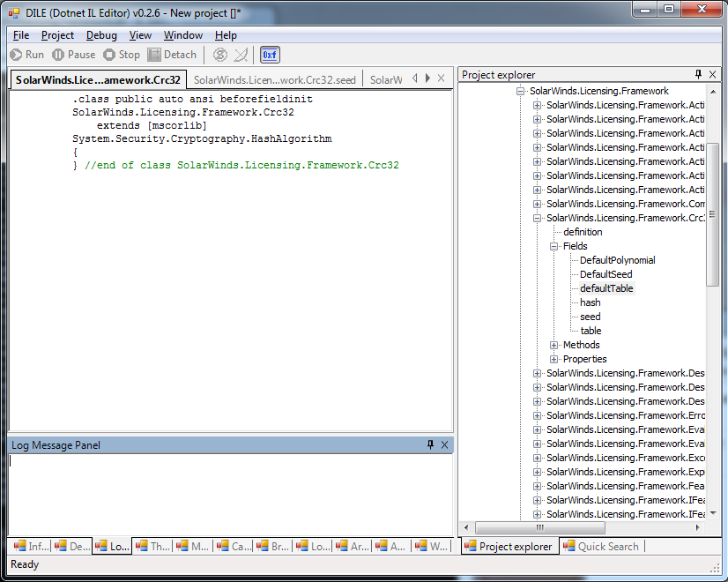Select the SolarWinds...amework.Crc32 document tab
Viewport: 728px width, 582px height.
(x=98, y=80)
